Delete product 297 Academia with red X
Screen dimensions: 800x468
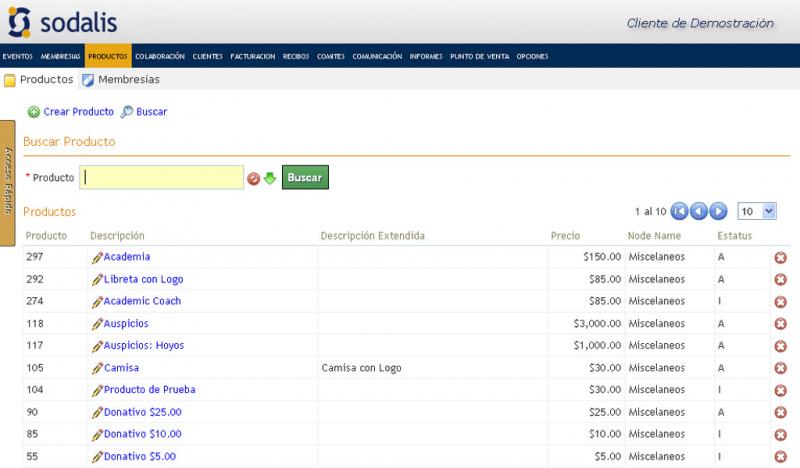click(x=780, y=258)
